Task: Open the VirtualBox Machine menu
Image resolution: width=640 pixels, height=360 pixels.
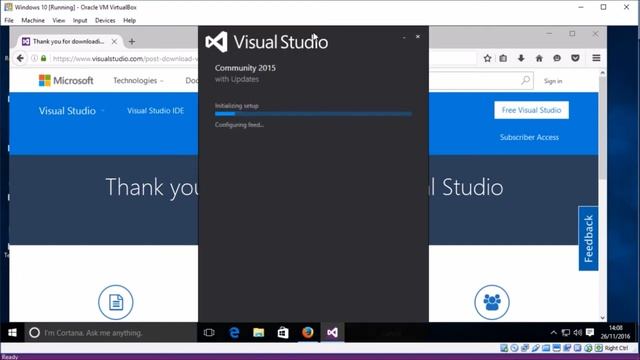Action: (x=33, y=20)
